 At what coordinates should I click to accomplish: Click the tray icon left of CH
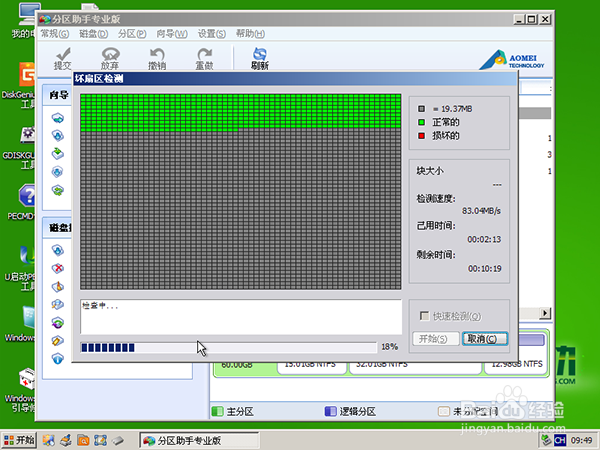(546, 440)
